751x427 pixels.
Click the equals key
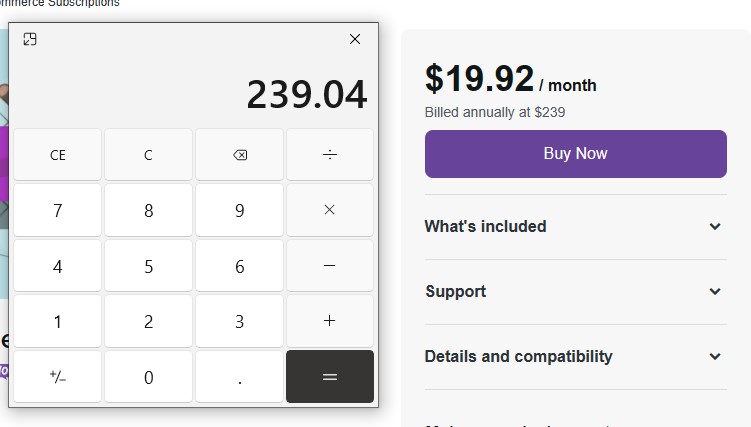click(330, 377)
